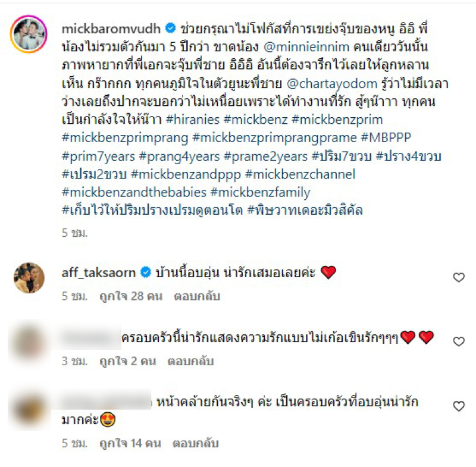The width and height of the screenshot is (476, 467).
Task: Reply to the comment with 2 likes
Action: point(191,361)
